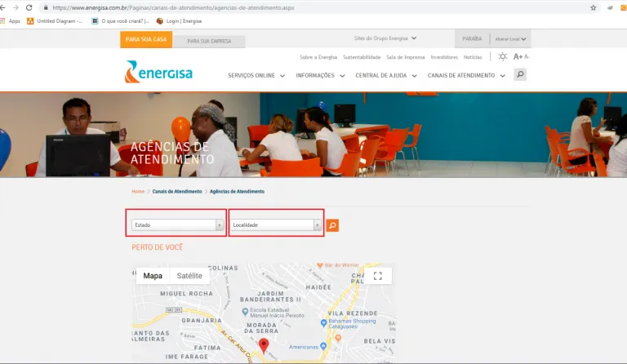The width and height of the screenshot is (627, 364).
Task: Click the Bahamas Shopping Cataguases map marker
Action: pyautogui.click(x=324, y=322)
